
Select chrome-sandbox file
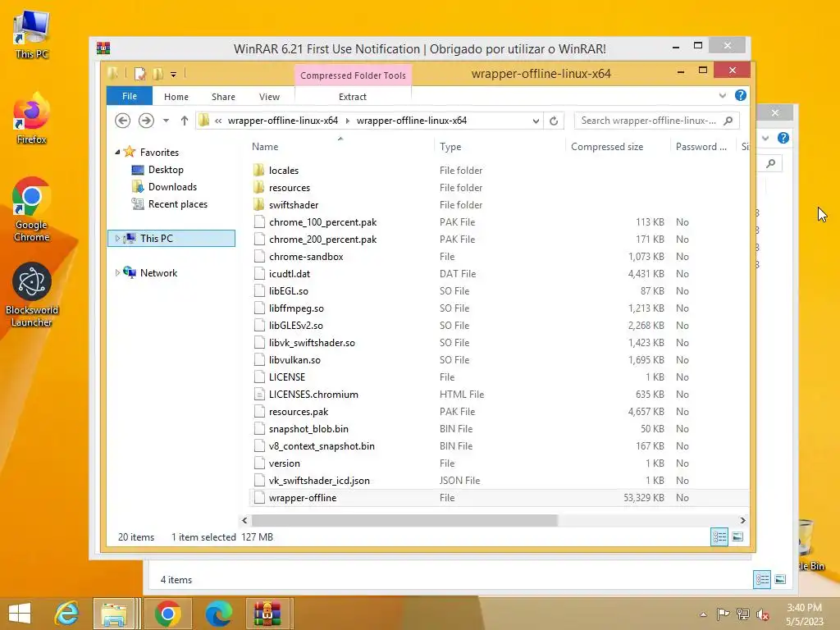(306, 257)
